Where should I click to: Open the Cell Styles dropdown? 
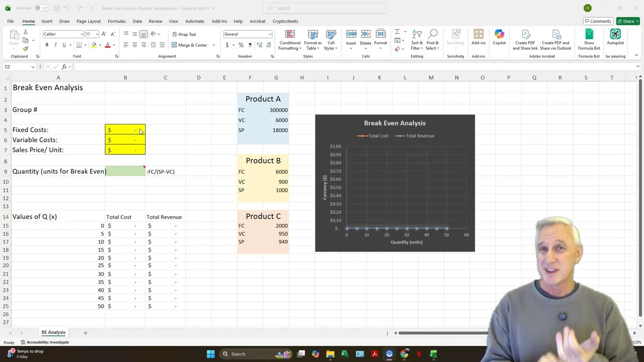[x=331, y=40]
